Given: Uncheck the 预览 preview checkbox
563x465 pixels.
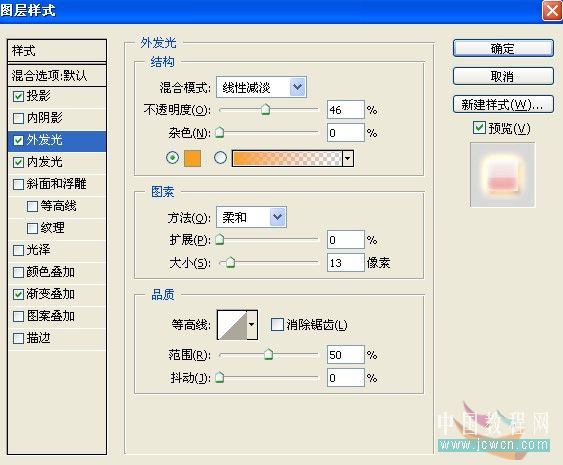Looking at the screenshot, I should [x=479, y=127].
